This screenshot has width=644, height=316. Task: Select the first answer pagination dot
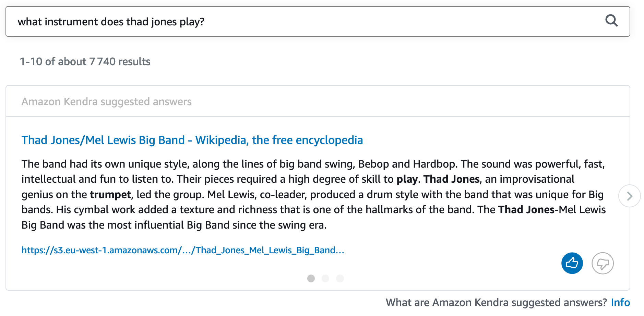point(311,278)
